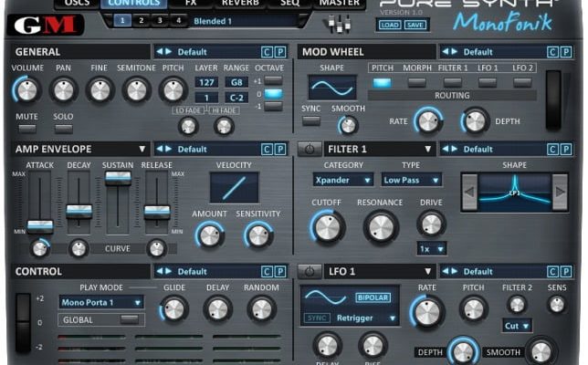Switch to the FX tab
The image size is (588, 365).
tap(190, 4)
